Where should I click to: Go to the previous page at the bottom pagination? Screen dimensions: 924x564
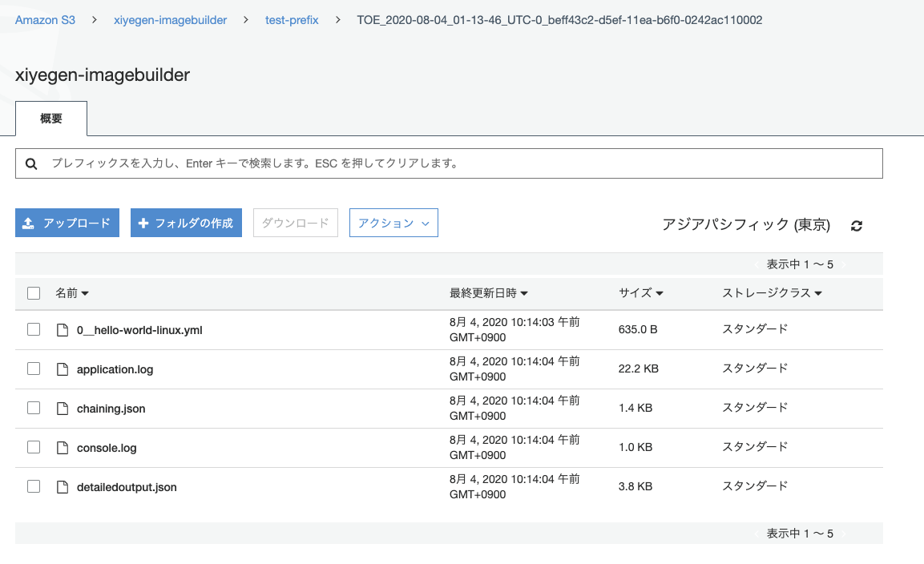tap(757, 534)
